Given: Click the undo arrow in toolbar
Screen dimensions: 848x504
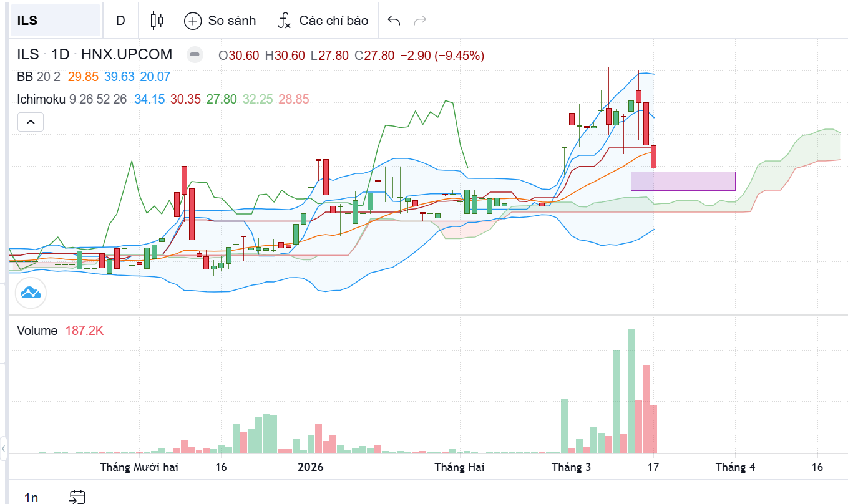Looking at the screenshot, I should click(x=394, y=21).
